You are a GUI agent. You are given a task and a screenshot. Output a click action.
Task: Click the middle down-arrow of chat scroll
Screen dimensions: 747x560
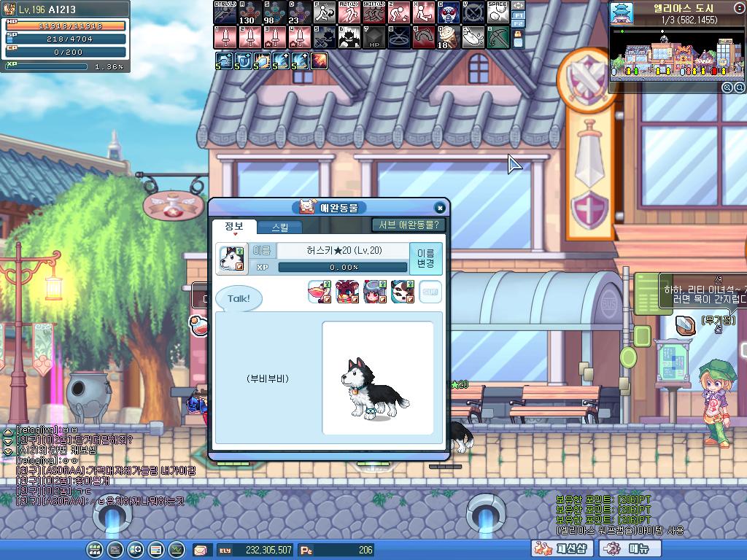point(8,441)
